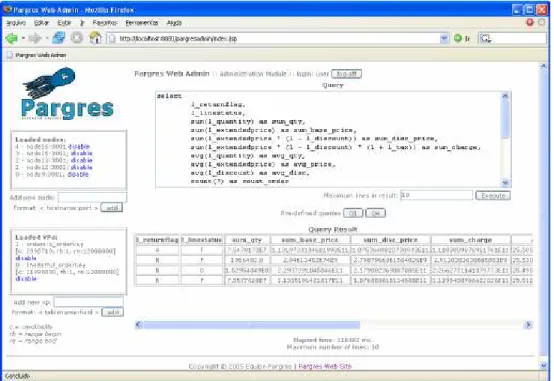Click the red icon at menu bar right end

530,22
